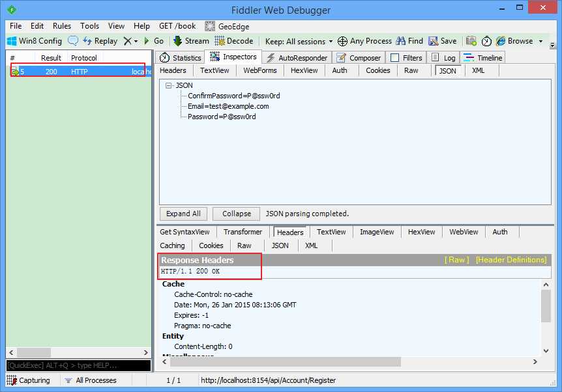Open request Raw inspector tab
The width and height of the screenshot is (562, 392).
point(411,70)
